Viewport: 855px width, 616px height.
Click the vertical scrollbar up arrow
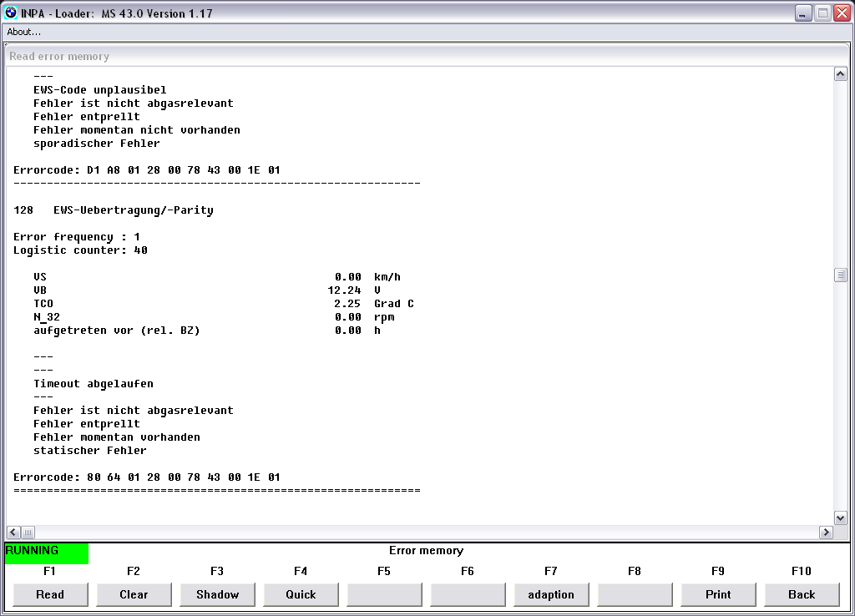click(x=841, y=74)
